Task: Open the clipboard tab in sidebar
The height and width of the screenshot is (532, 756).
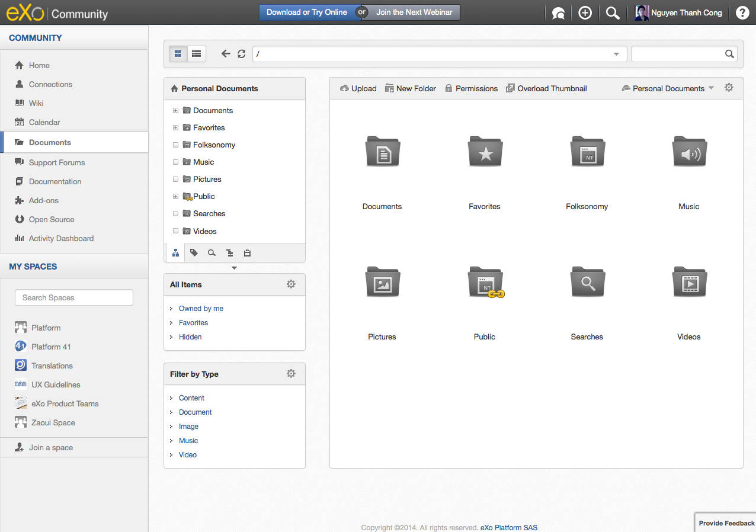Action: [x=247, y=253]
